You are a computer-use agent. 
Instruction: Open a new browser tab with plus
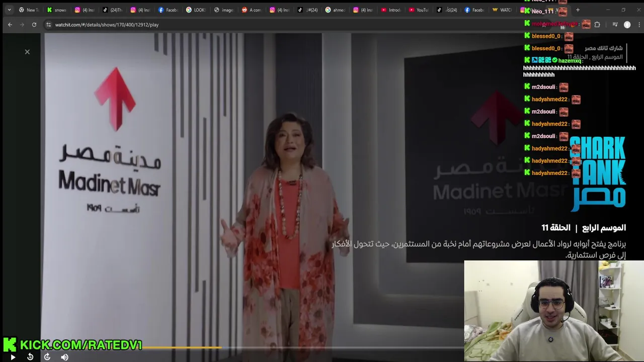click(x=578, y=10)
